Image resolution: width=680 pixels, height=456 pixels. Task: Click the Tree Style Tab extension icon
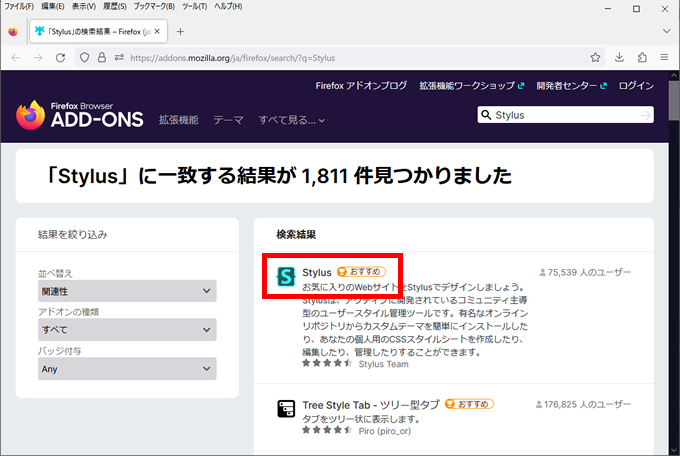point(286,409)
